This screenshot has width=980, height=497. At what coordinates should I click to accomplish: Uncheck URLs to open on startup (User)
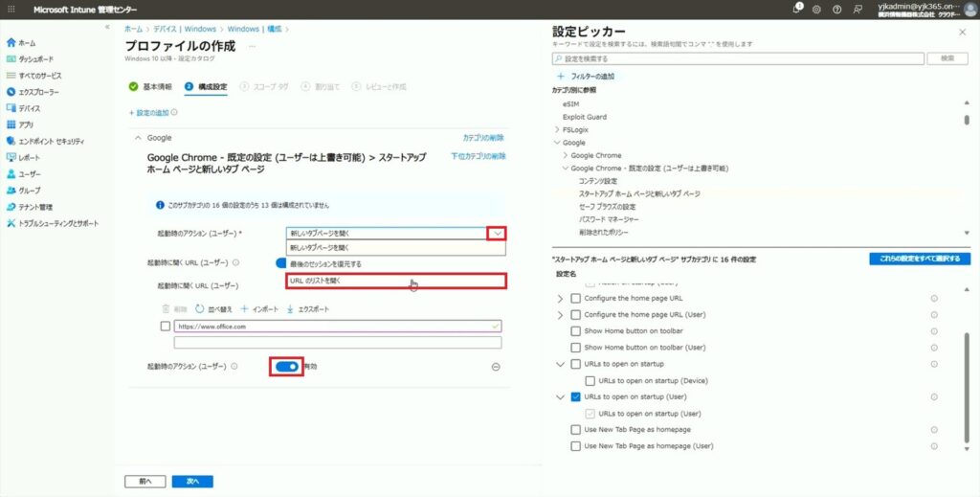[575, 396]
